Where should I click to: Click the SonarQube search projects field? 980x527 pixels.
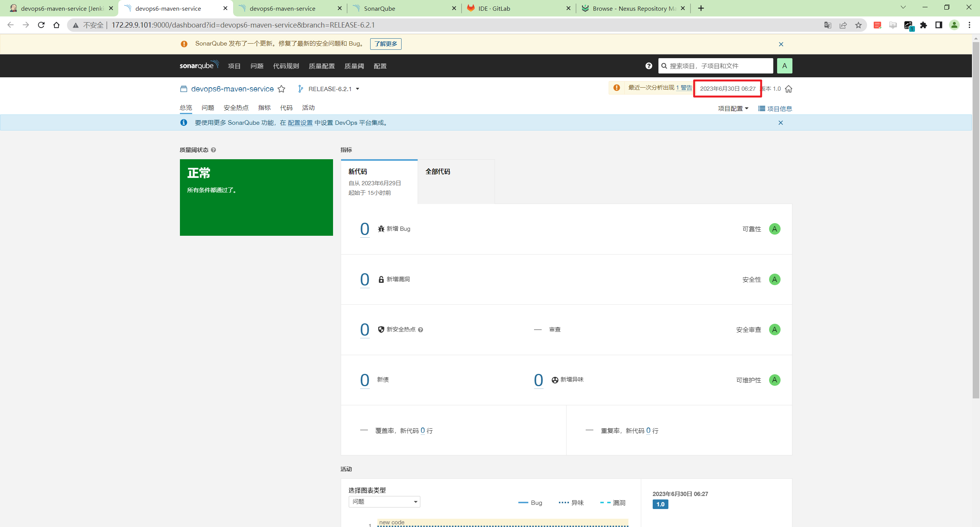coord(715,66)
